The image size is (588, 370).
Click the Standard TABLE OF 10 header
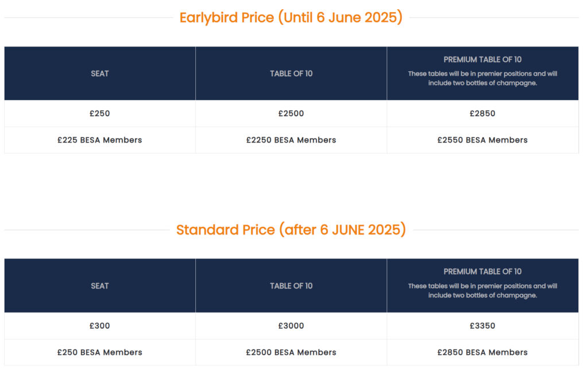click(291, 286)
